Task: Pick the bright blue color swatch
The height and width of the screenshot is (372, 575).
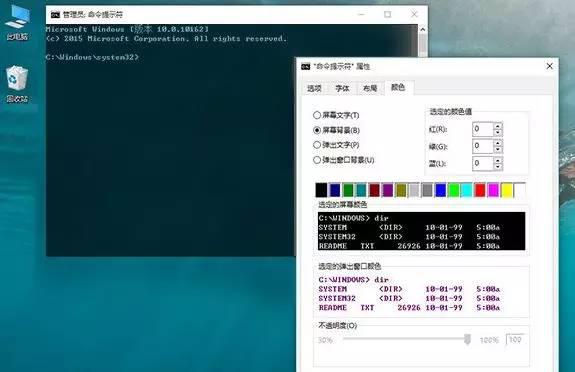Action: pos(440,190)
